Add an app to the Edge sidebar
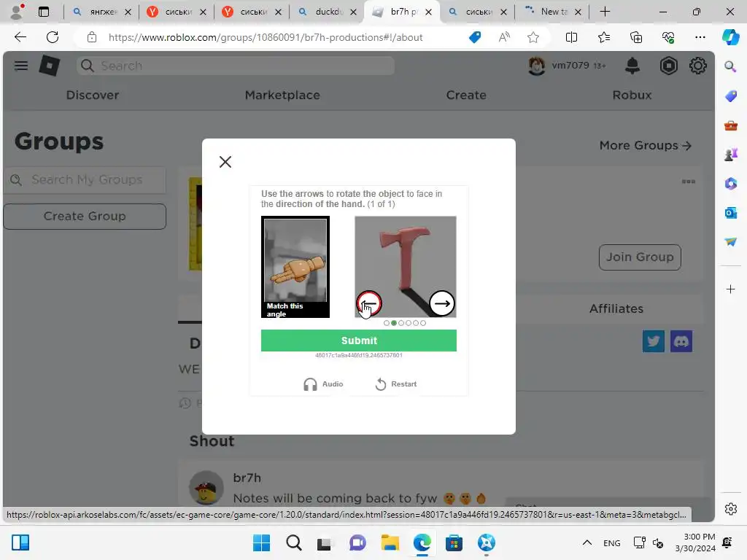This screenshot has height=560, width=747. tap(730, 289)
